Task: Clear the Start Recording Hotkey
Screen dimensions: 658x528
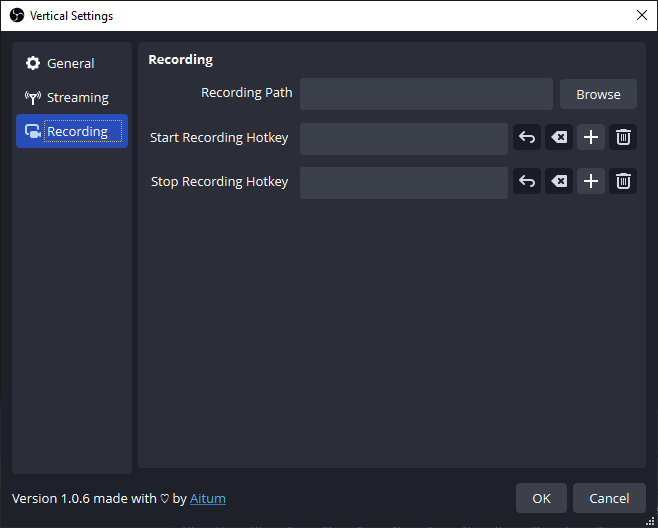Action: [559, 138]
